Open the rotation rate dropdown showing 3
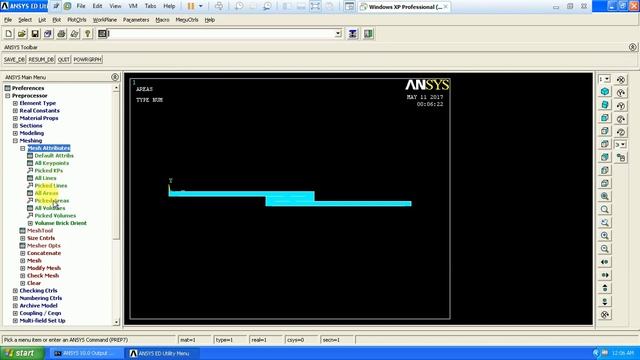Image resolution: width=640 pixels, height=360 pixels. click(x=621, y=144)
